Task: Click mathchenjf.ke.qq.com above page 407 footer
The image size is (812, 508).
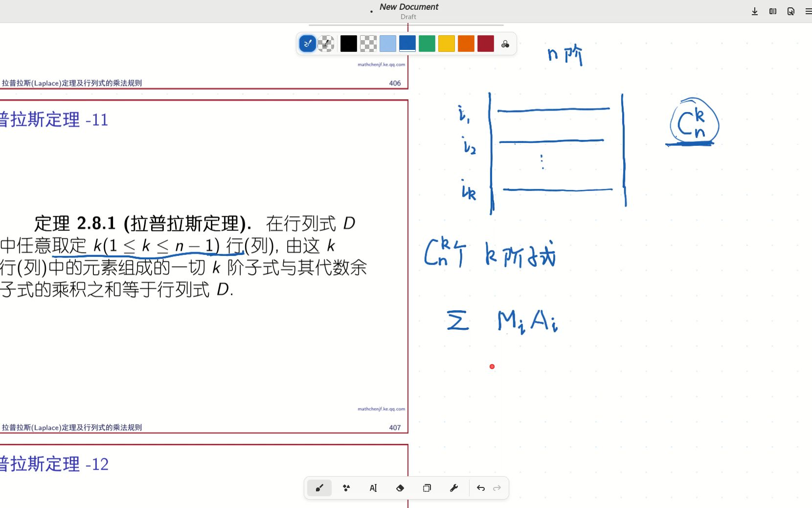Action: (x=381, y=409)
